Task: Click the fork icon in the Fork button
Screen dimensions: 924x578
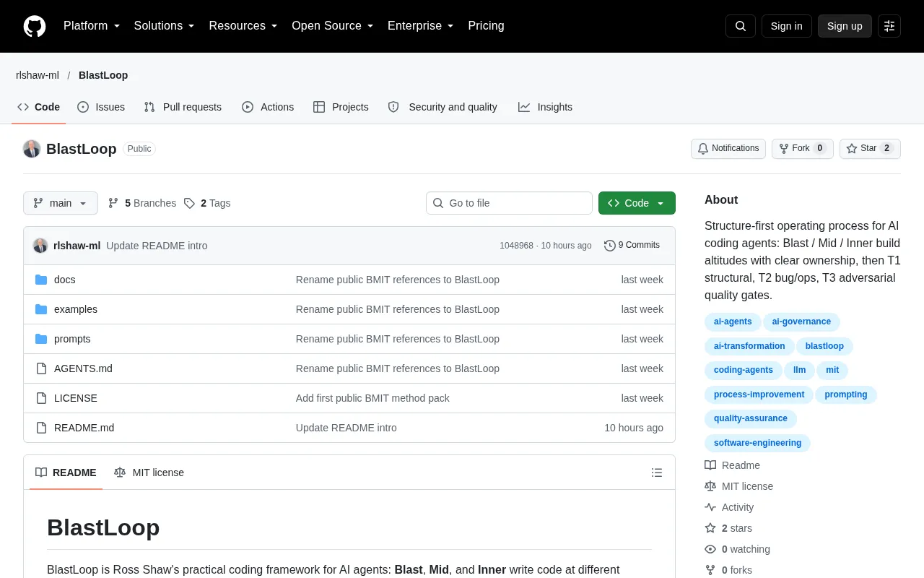Action: [784, 149]
